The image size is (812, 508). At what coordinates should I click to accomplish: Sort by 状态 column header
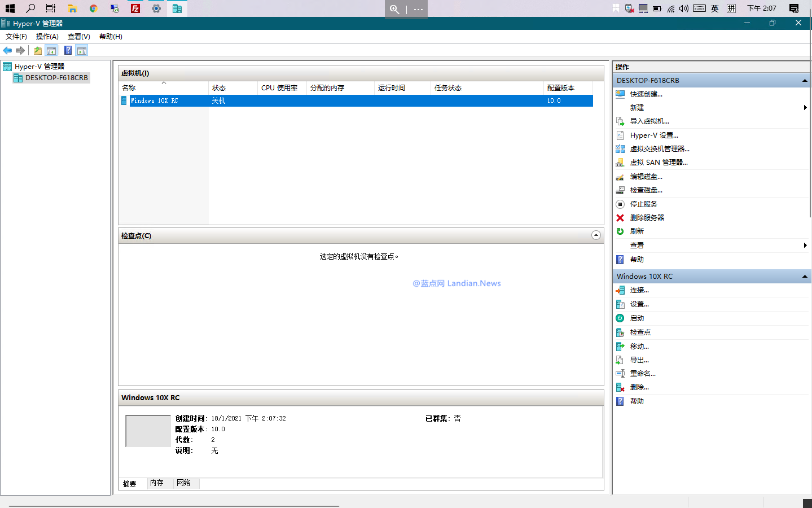coord(233,88)
